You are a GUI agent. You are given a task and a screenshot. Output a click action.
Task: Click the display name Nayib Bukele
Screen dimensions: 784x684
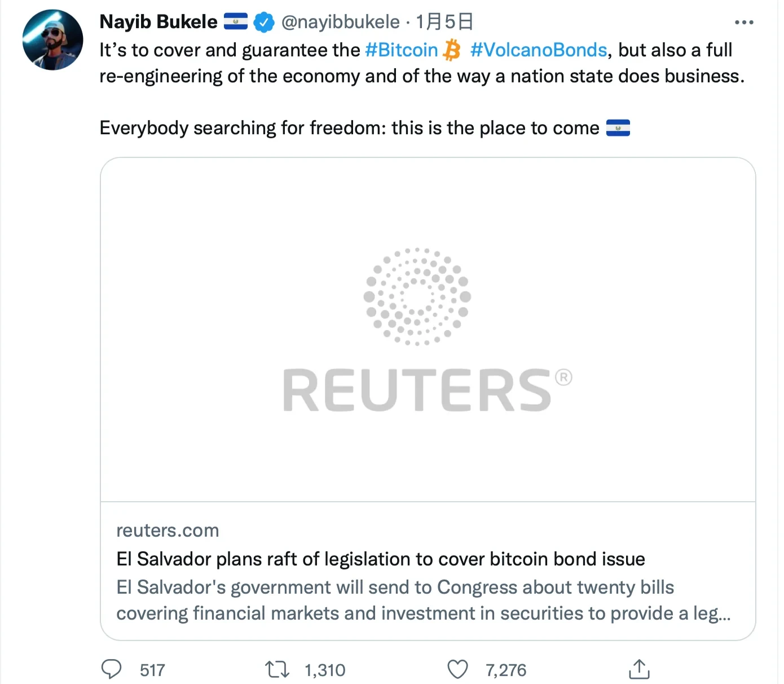(158, 22)
